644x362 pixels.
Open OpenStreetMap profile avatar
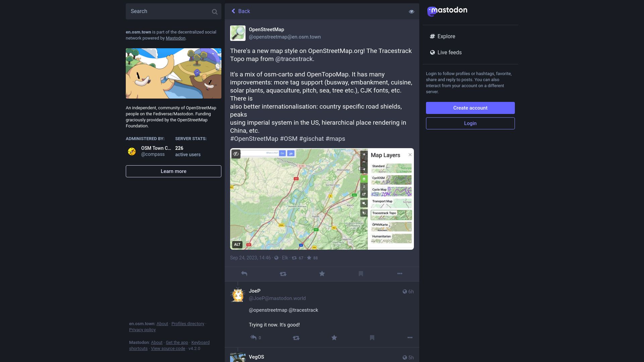pos(238,33)
